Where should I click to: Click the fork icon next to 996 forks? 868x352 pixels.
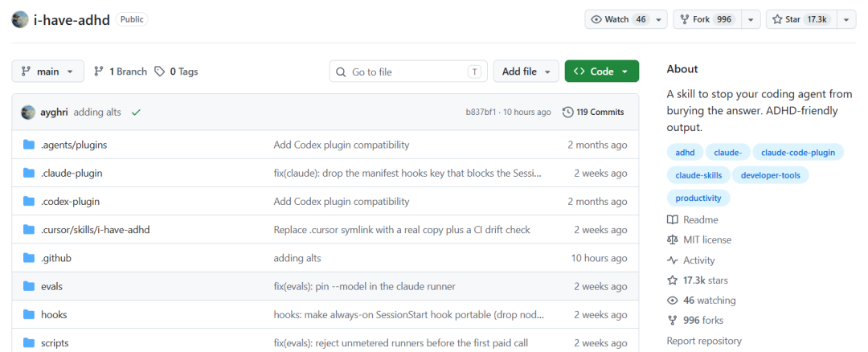[672, 321]
